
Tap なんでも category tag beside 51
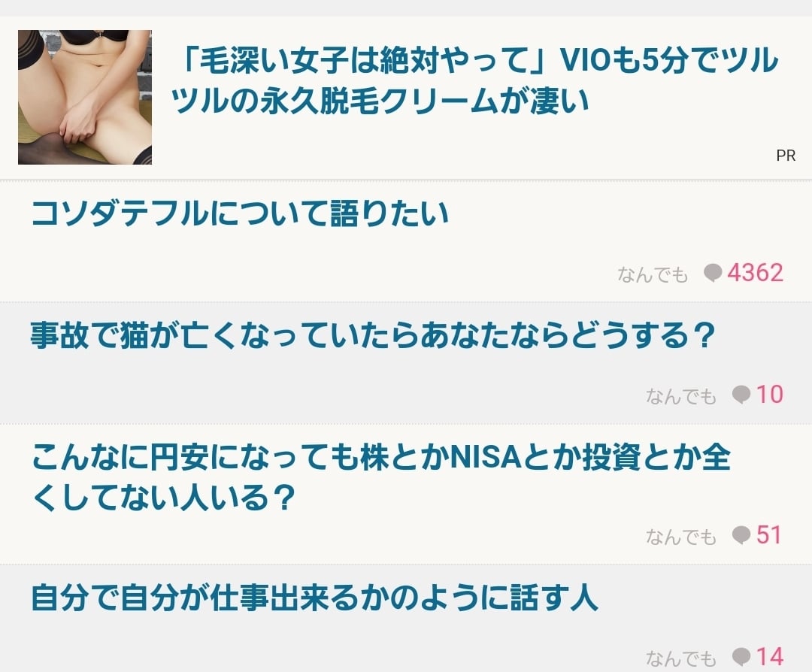coord(681,537)
